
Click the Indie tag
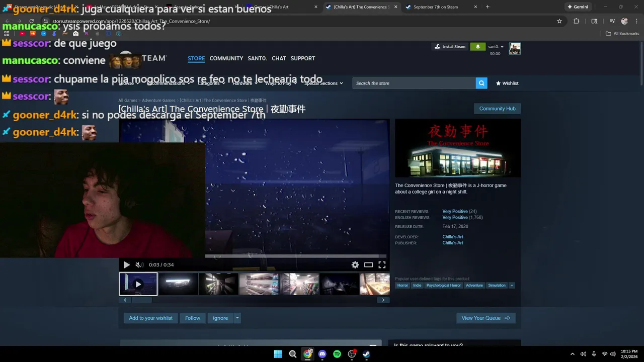coord(417,286)
